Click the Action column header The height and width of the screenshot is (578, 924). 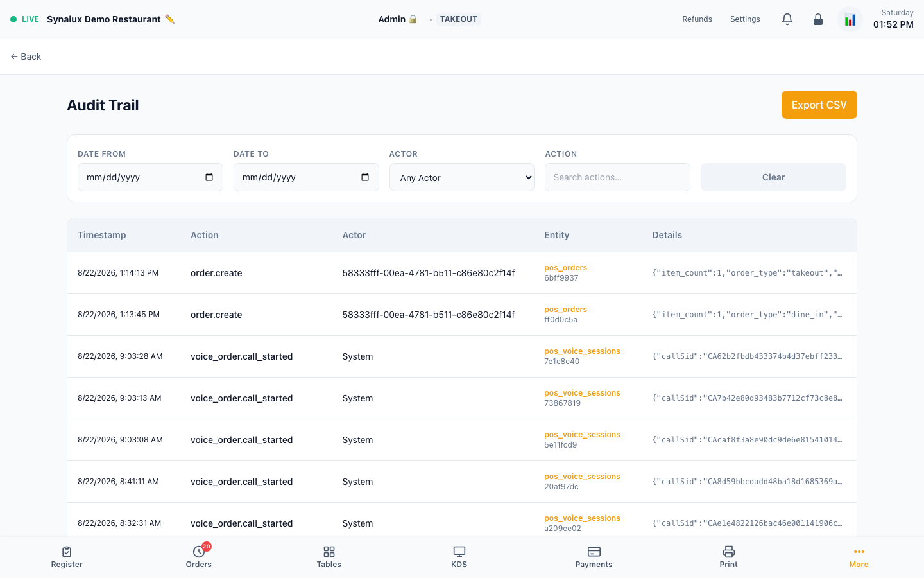point(205,235)
